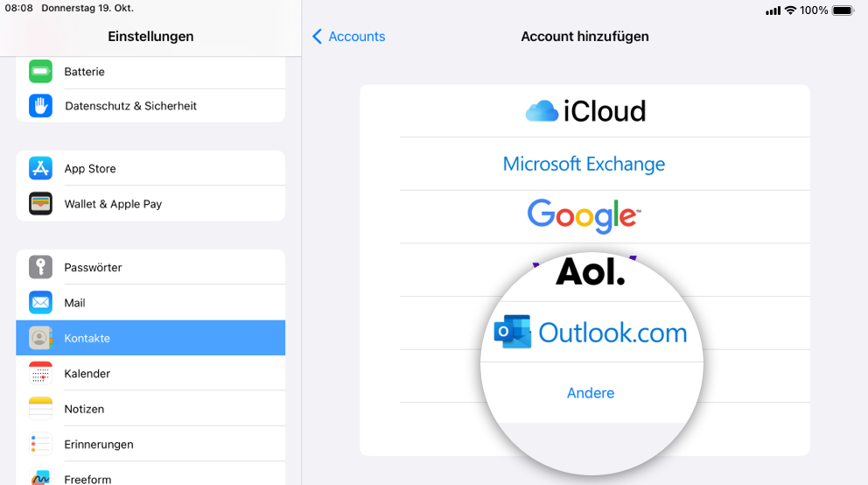The width and height of the screenshot is (868, 485).
Task: Select Andere account option
Action: [x=591, y=392]
